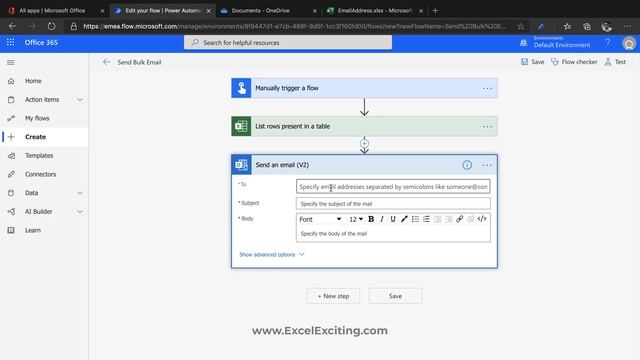Viewport: 640px width, 360px height.
Task: Add this page to browser favorites
Action: click(520, 27)
